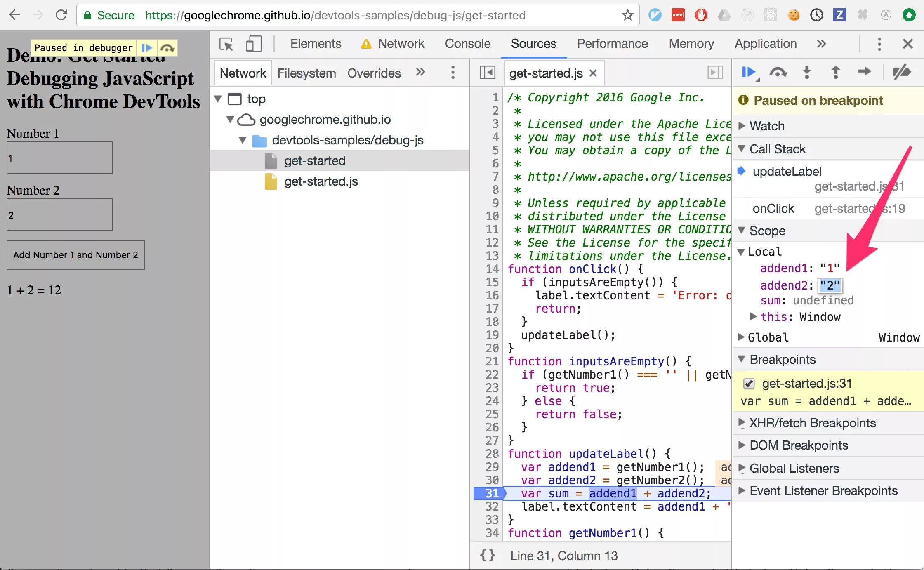Click the Overrides tab in file navigator
This screenshot has width=924, height=570.
375,73
